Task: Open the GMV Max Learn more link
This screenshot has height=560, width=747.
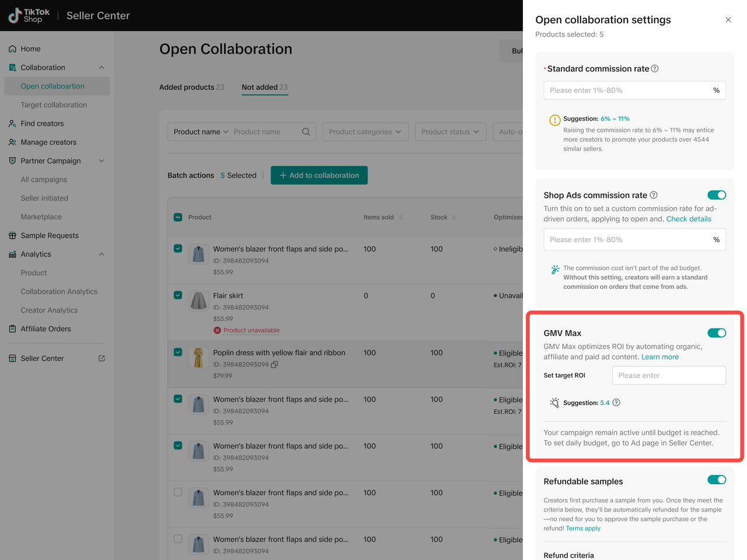Action: pos(659,357)
